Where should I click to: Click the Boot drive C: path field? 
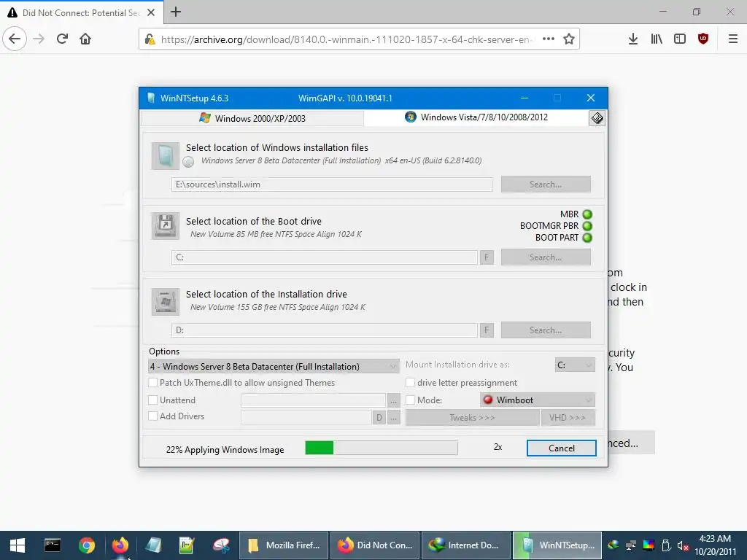click(325, 257)
